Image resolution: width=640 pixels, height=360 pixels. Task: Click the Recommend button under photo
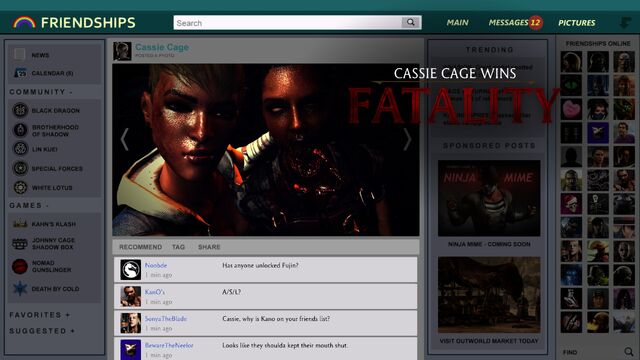(140, 247)
